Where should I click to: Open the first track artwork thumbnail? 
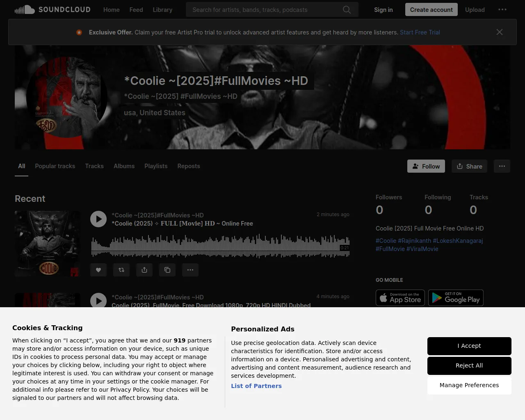click(x=48, y=244)
